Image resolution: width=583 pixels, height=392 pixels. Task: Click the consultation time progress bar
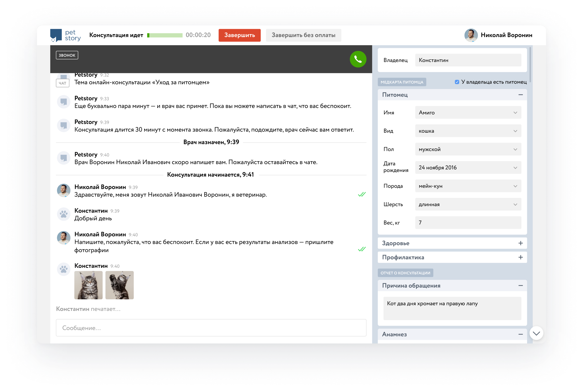coord(165,35)
